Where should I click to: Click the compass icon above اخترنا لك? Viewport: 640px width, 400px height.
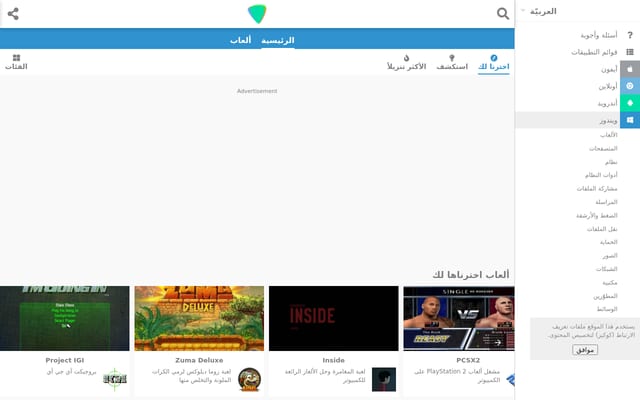(x=494, y=58)
